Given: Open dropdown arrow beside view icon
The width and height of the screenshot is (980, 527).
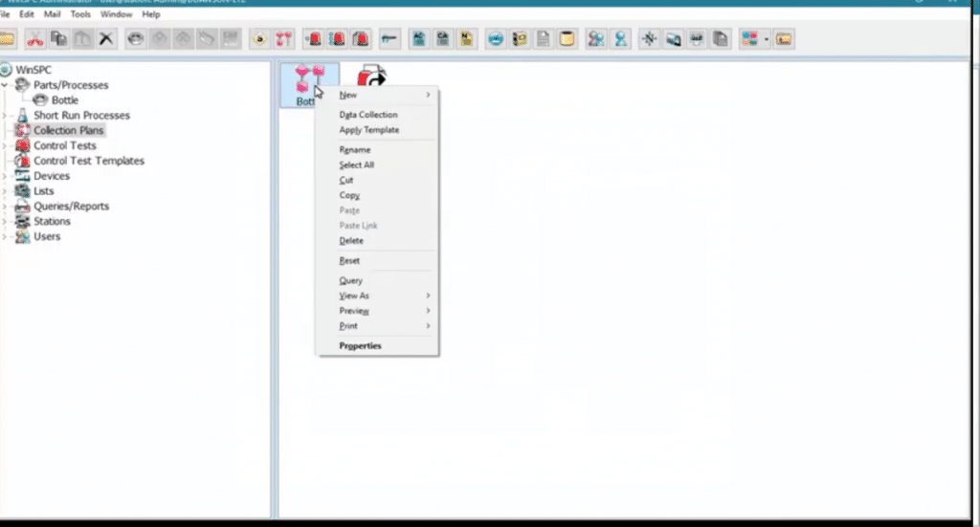Looking at the screenshot, I should point(767,40).
